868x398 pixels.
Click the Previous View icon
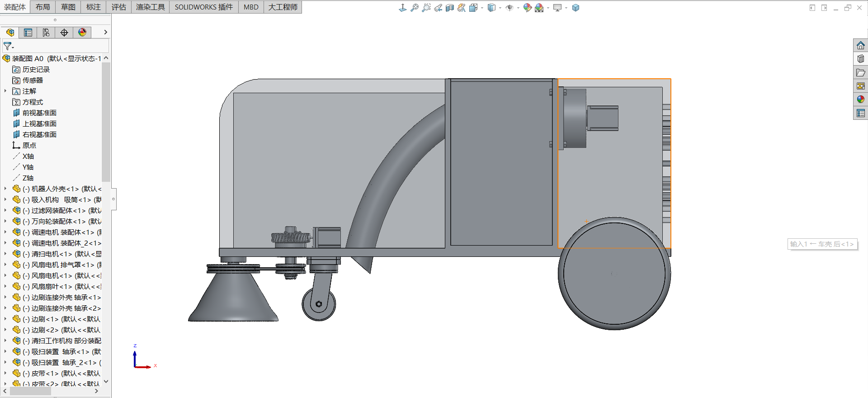click(x=438, y=8)
